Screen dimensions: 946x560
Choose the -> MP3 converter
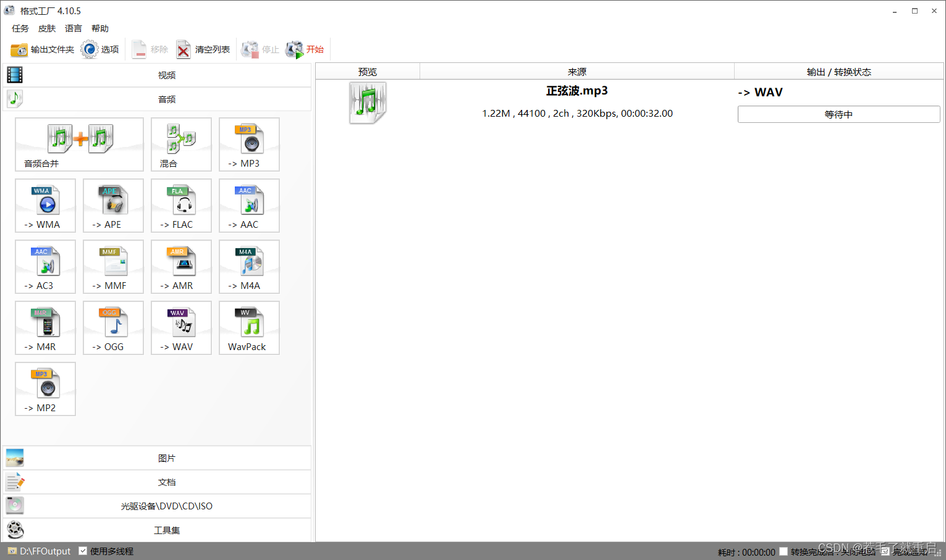249,144
